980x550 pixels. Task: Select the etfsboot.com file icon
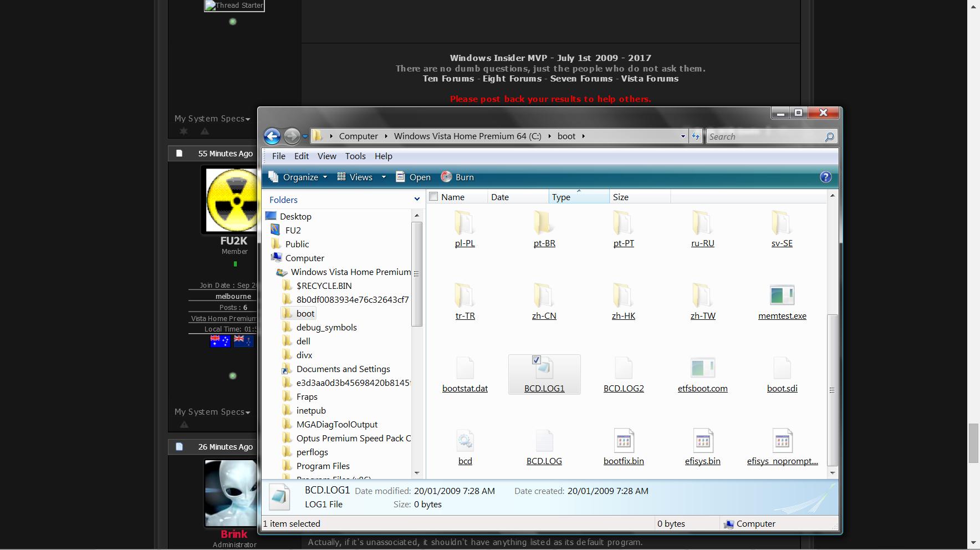[703, 368]
